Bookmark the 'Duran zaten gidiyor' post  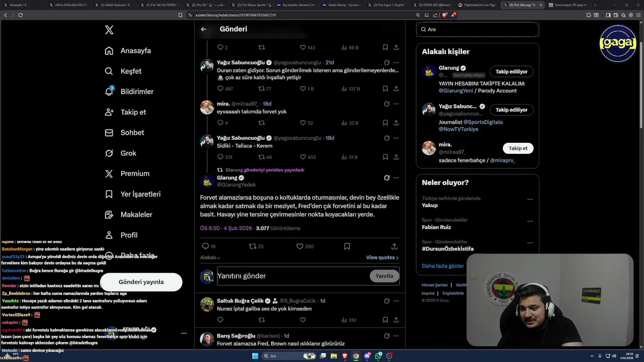pos(385,88)
